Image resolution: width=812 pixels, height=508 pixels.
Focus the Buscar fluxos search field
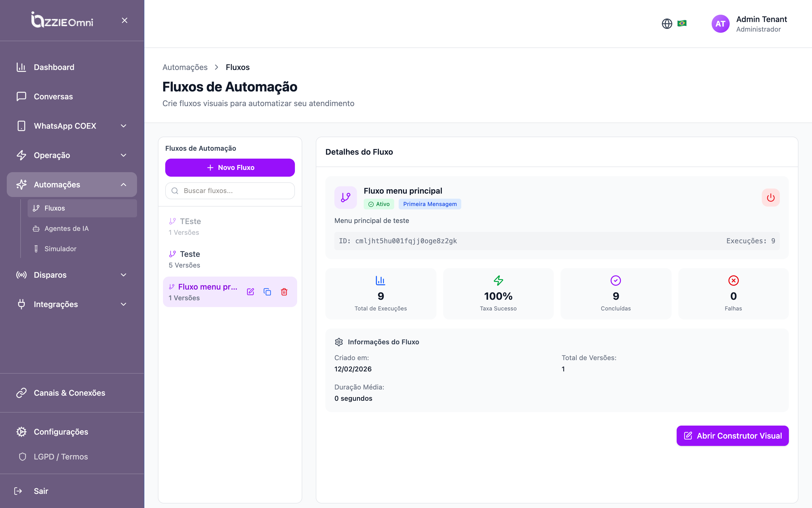[230, 191]
